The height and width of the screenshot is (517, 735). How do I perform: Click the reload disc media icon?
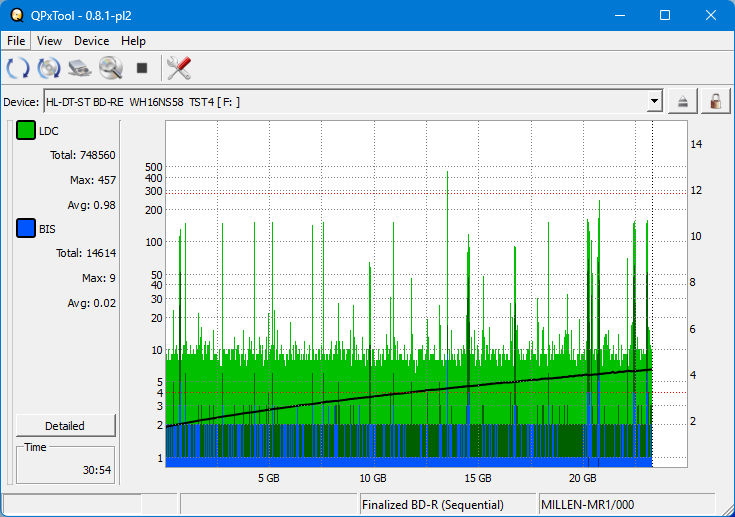coord(48,68)
